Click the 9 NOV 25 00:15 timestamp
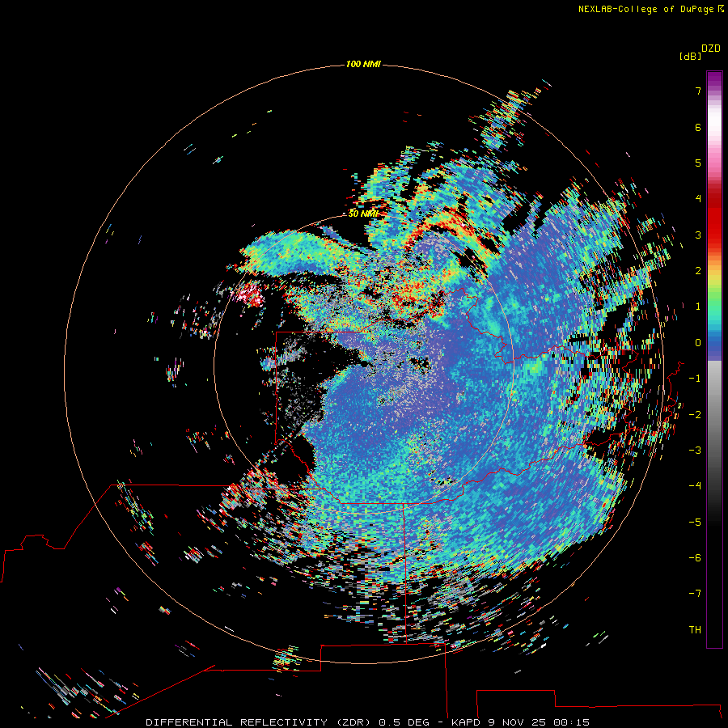The image size is (728, 728). pos(539,722)
